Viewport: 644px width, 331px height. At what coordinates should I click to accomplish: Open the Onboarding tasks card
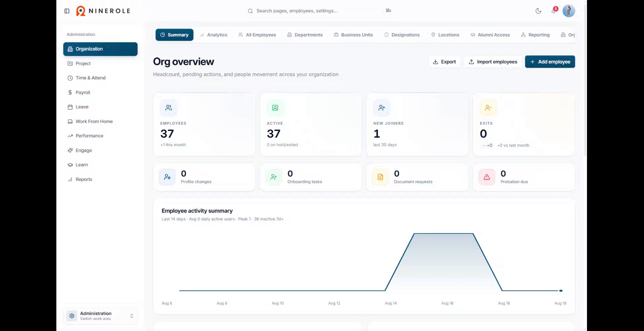click(x=311, y=177)
